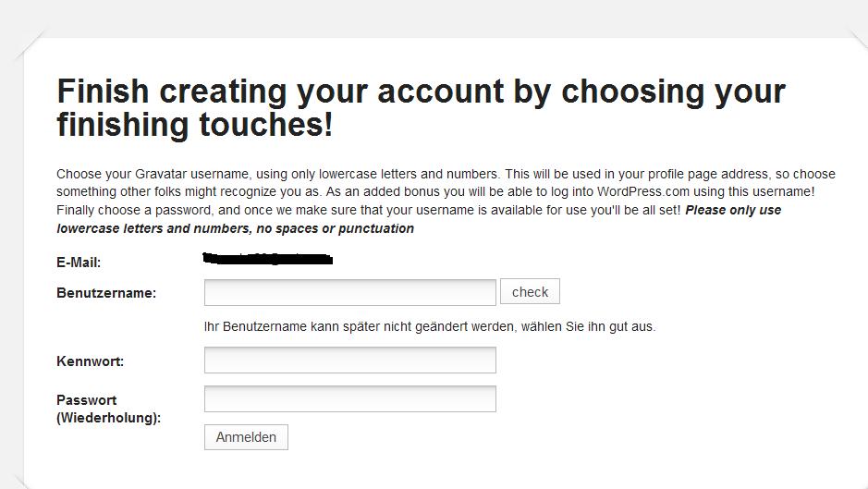Viewport: 868px width, 489px height.
Task: Click the German hint below Benutzername
Action: tap(430, 326)
